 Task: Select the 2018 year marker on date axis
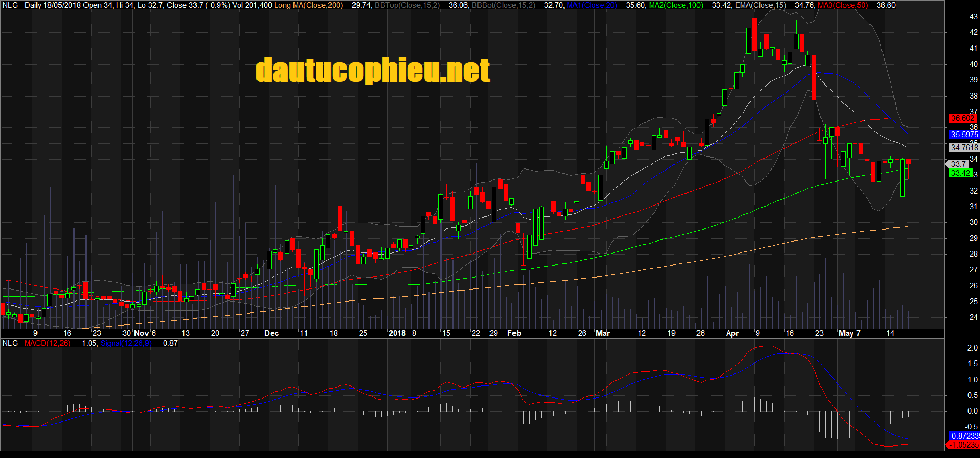point(397,333)
